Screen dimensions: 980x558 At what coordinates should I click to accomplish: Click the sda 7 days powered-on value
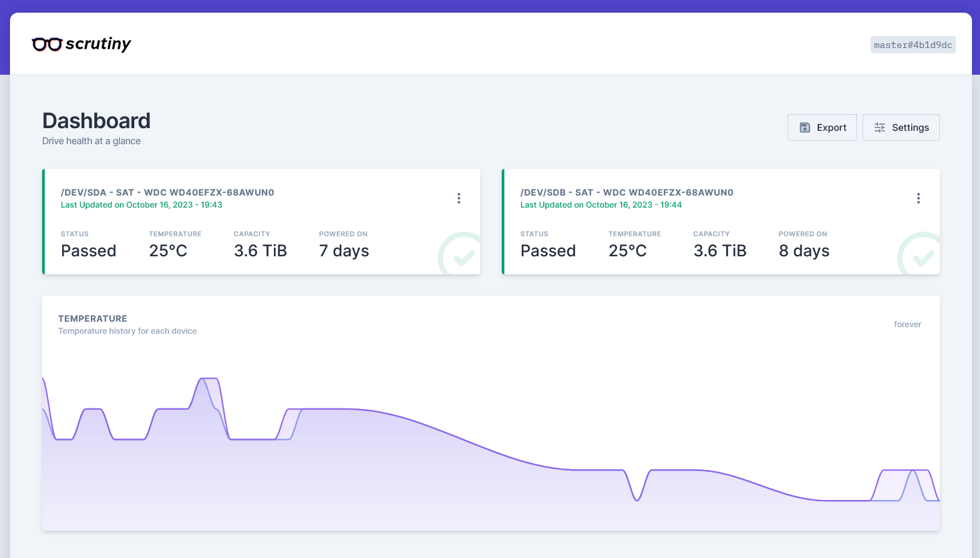click(x=344, y=251)
